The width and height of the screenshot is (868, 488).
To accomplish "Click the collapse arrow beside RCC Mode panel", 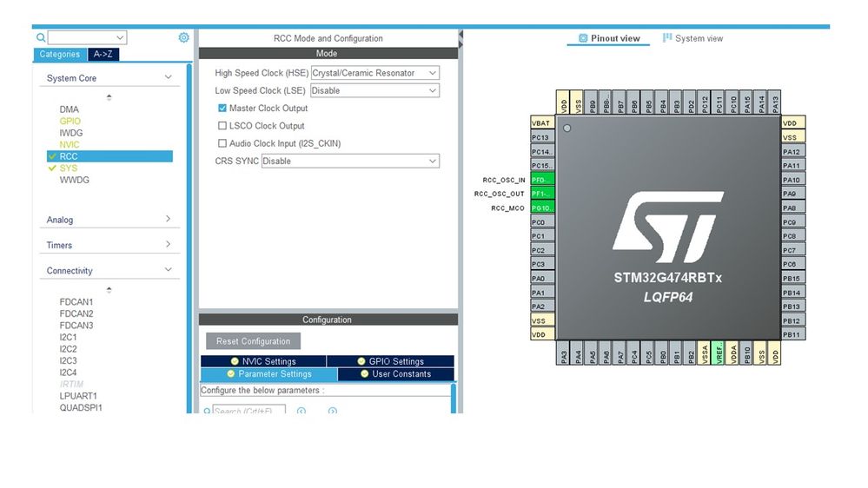I will (461, 35).
